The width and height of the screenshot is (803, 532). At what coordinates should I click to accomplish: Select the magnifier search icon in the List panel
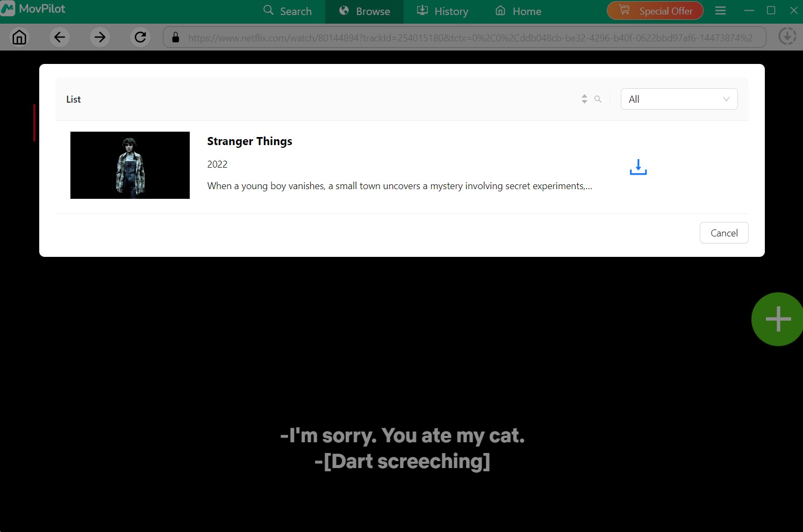pyautogui.click(x=598, y=99)
